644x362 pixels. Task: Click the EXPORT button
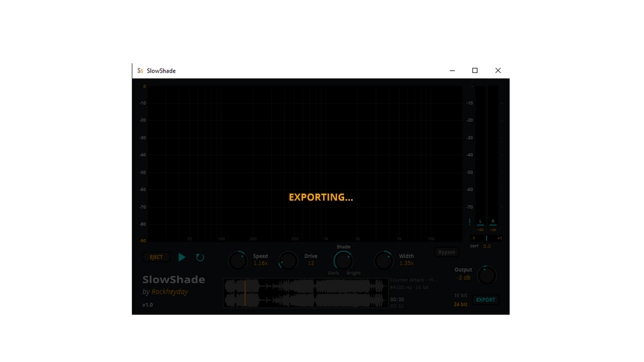[x=486, y=300]
